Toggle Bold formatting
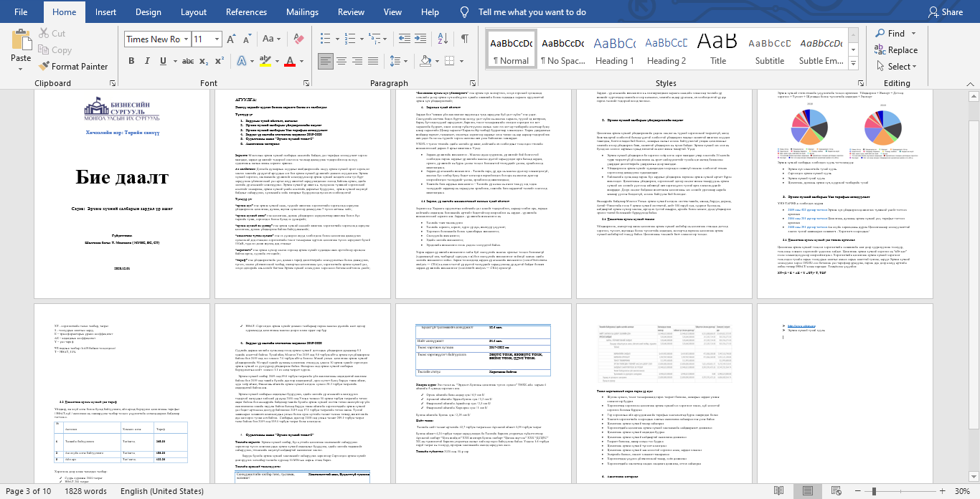This screenshot has width=980, height=499. pos(131,62)
